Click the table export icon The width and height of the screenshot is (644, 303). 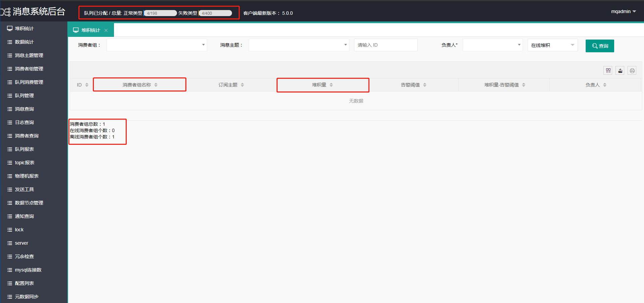pyautogui.click(x=620, y=70)
